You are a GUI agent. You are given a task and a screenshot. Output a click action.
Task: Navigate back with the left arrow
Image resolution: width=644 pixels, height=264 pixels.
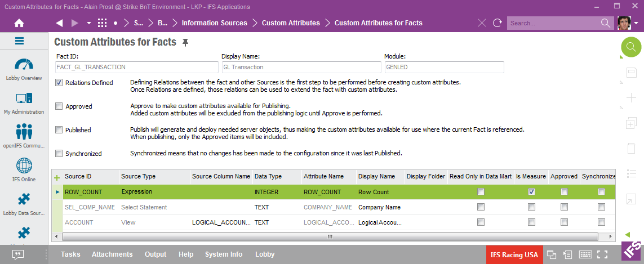point(59,23)
